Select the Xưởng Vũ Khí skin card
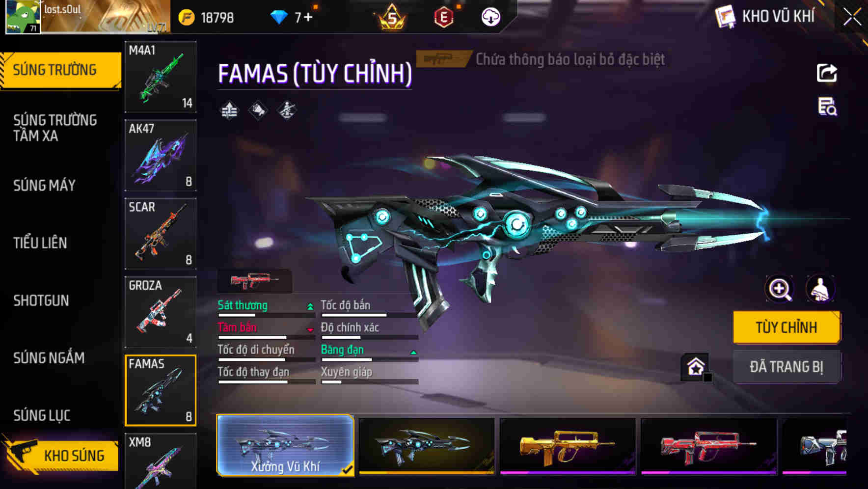Viewport: 868px width, 489px height. (285, 446)
